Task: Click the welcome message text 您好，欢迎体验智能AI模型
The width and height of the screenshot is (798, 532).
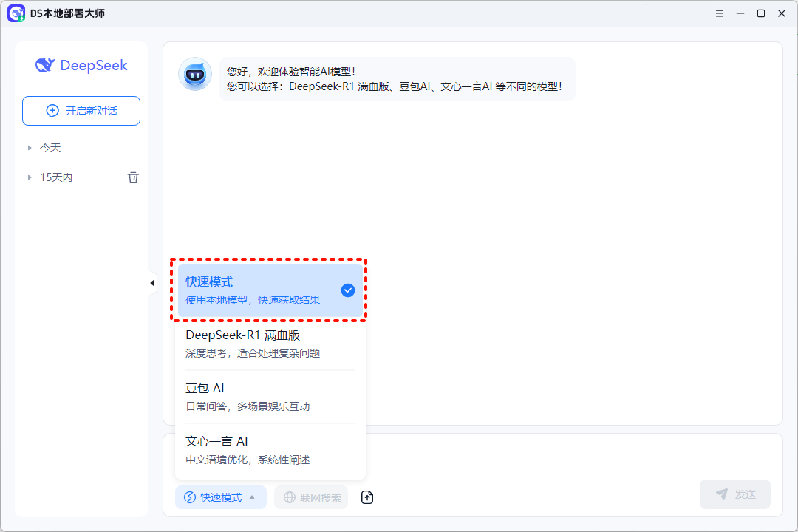Action: pos(290,72)
